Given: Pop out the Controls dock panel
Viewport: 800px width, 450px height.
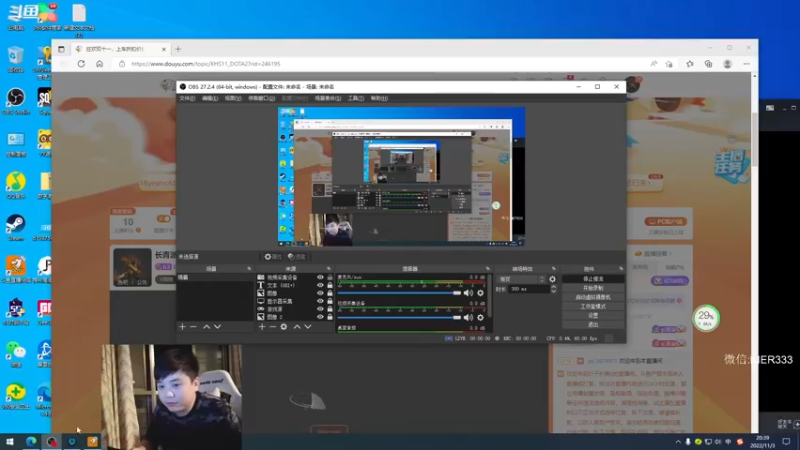Looking at the screenshot, I should click(621, 269).
